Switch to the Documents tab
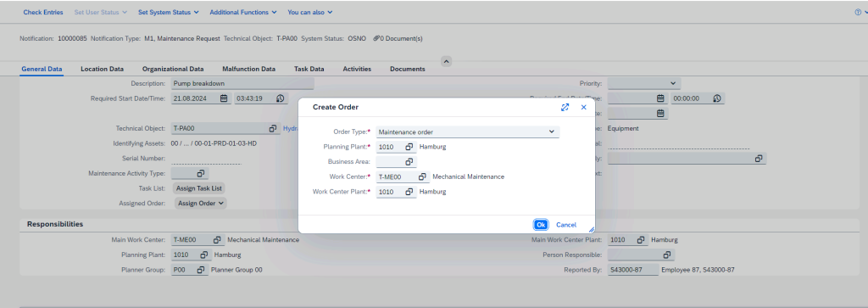The height and width of the screenshot is (308, 868). 408,70
